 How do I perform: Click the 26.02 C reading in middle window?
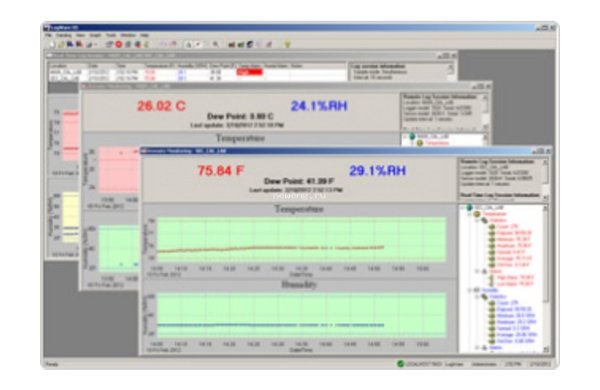point(161,106)
